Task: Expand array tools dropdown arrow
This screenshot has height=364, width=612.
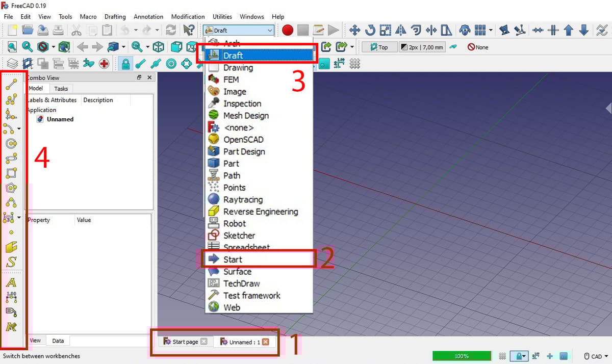Action: pos(491,30)
